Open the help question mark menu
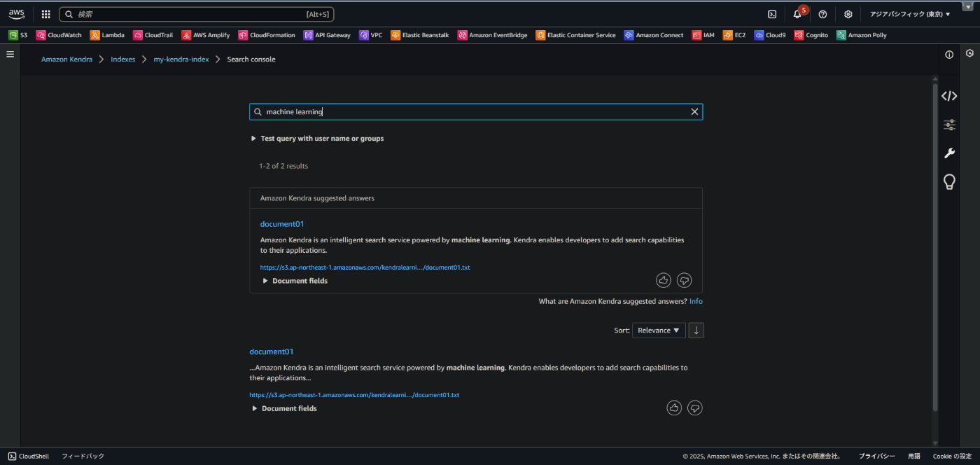980x465 pixels. (x=822, y=14)
